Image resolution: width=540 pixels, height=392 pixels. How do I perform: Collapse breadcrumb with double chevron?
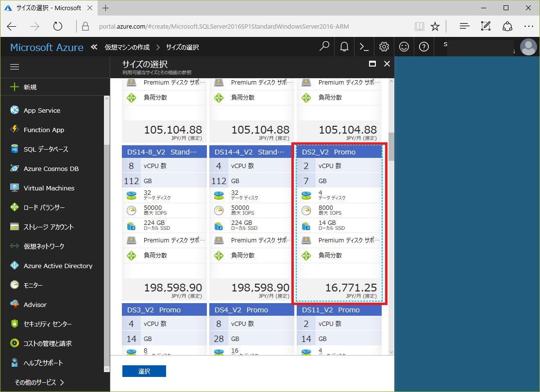tap(94, 47)
